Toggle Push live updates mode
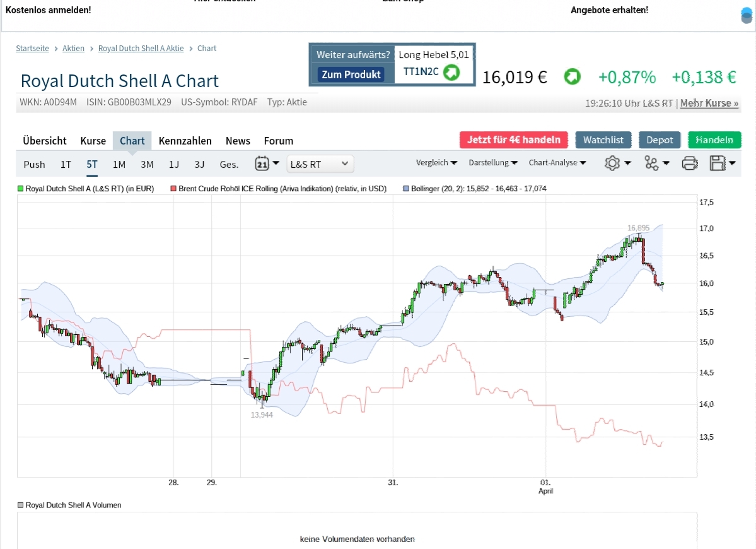756x549 pixels. pos(34,165)
